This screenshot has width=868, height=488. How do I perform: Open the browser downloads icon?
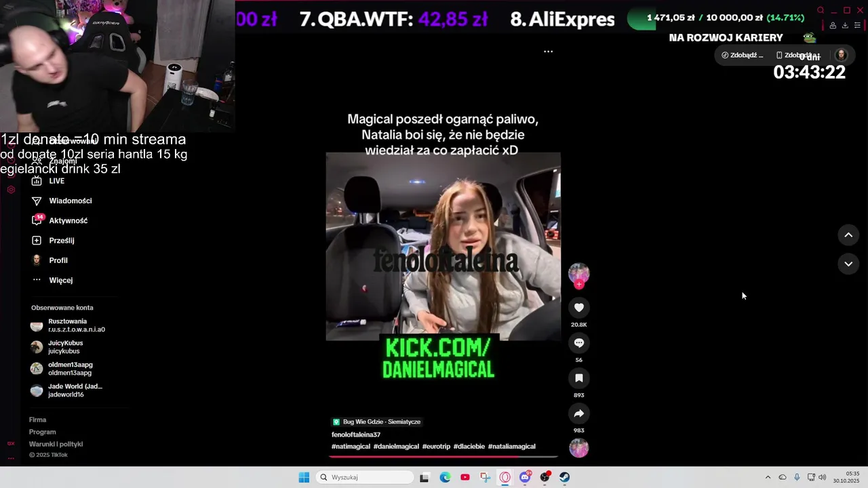tap(845, 25)
